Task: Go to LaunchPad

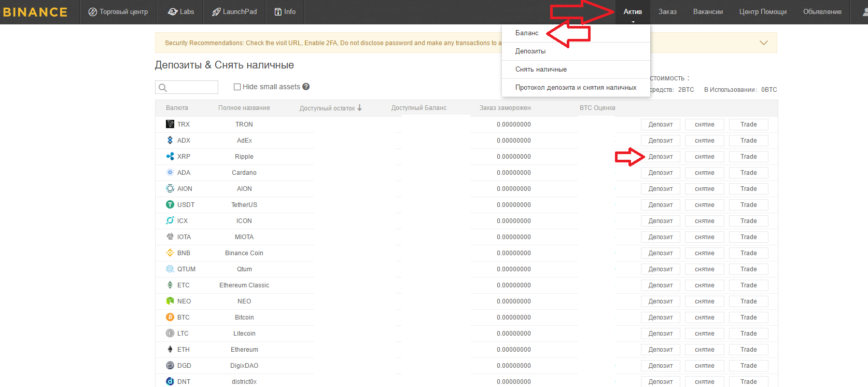Action: 234,12
